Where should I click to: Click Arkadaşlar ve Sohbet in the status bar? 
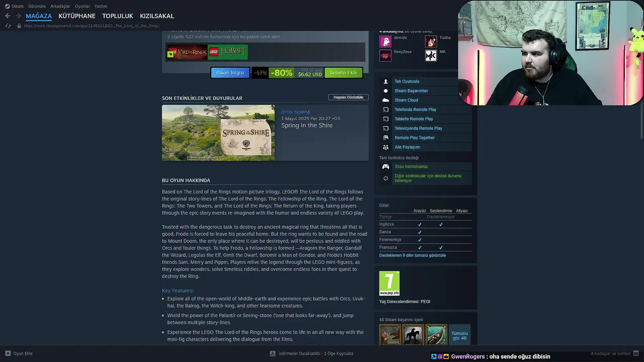tap(610, 353)
